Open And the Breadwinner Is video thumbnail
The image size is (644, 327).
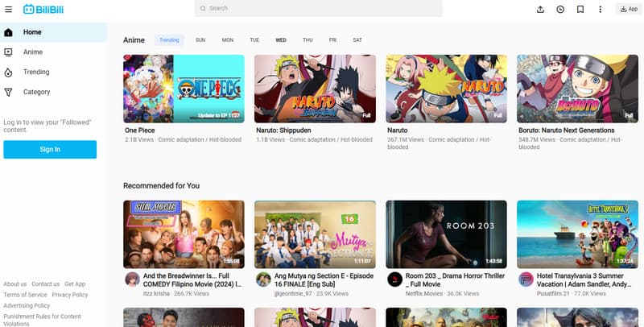pyautogui.click(x=184, y=234)
